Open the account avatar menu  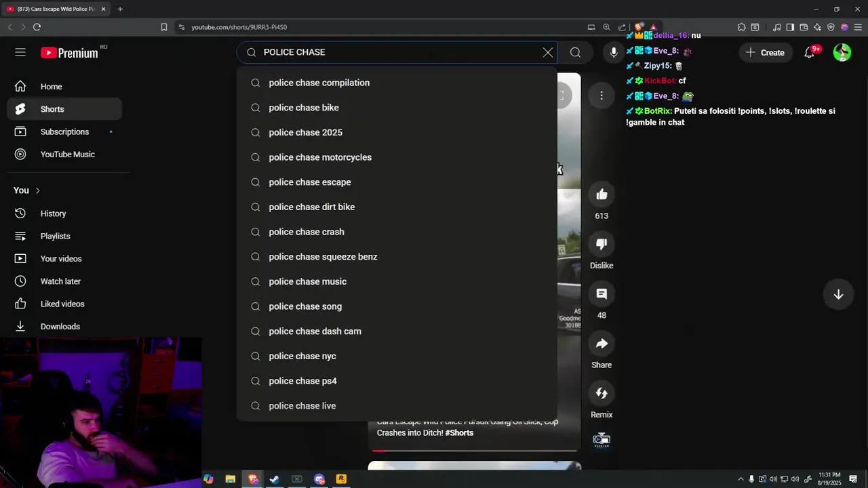(x=842, y=52)
